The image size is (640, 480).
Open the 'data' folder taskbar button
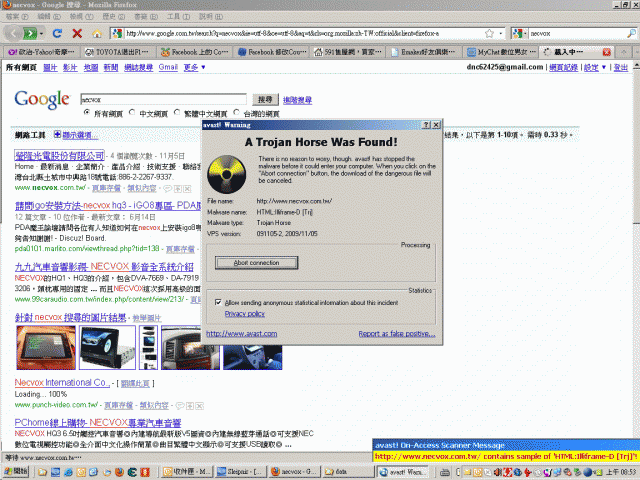click(x=348, y=472)
